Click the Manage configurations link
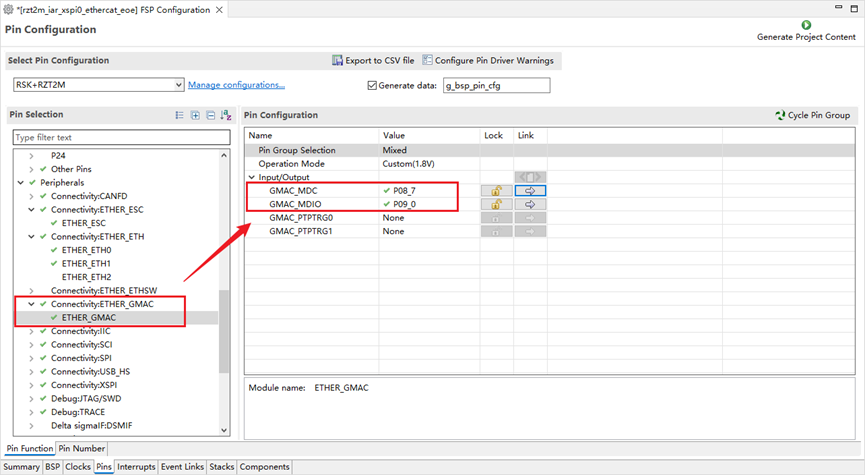The image size is (865, 475). [x=236, y=85]
